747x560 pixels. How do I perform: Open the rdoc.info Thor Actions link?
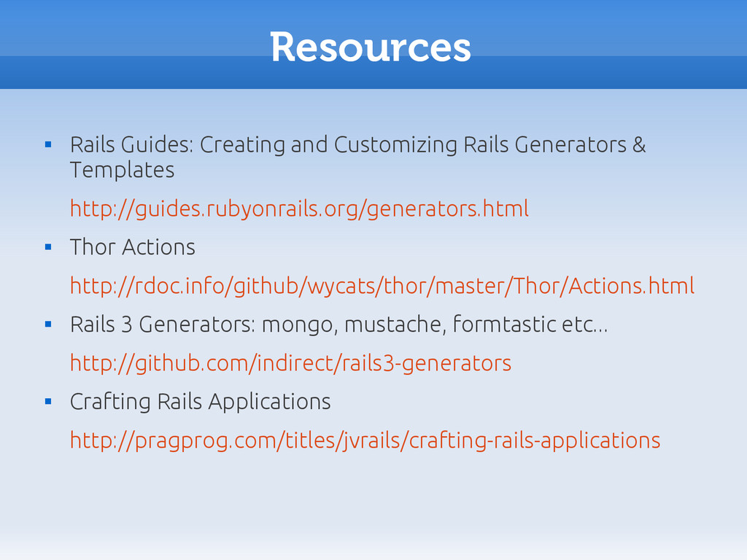tap(382, 286)
